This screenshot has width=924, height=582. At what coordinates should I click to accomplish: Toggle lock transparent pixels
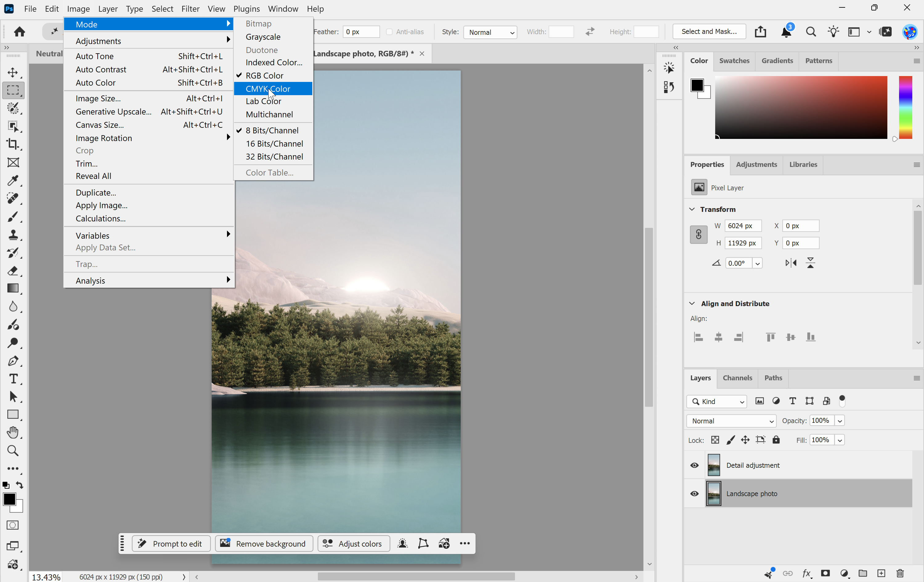715,440
